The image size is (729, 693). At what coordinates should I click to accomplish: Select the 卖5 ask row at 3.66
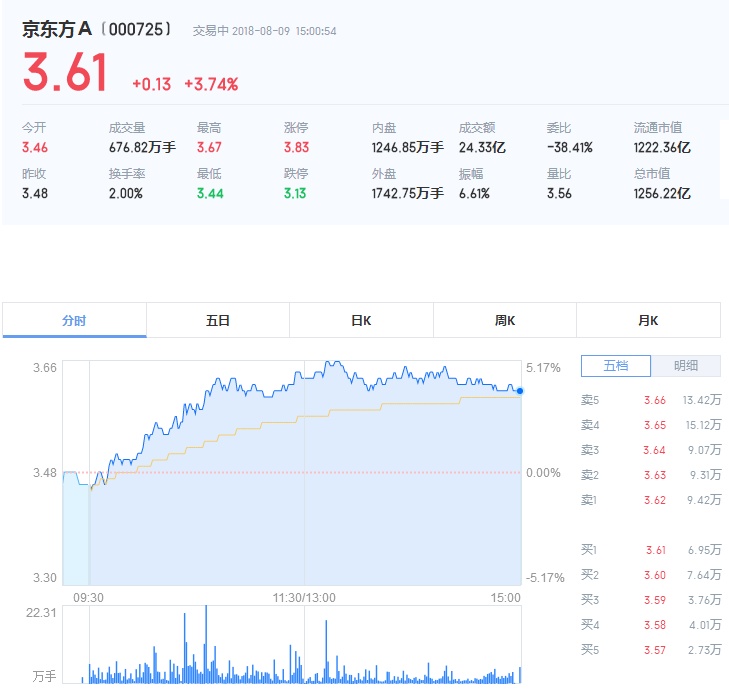650,400
